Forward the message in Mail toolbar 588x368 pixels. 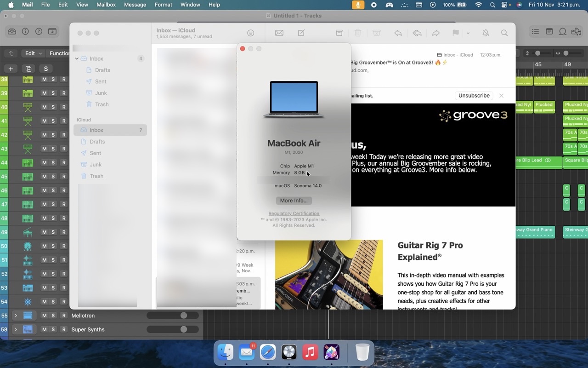click(x=435, y=33)
